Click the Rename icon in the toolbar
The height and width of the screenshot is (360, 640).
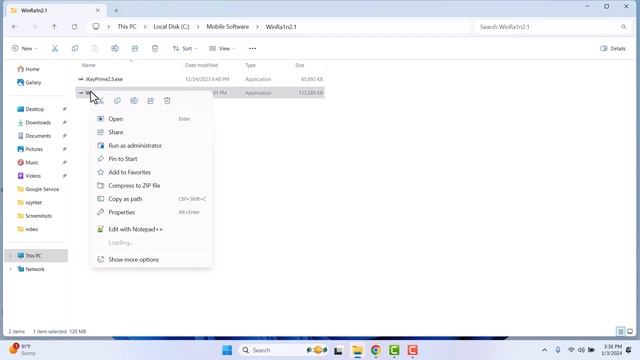click(x=115, y=49)
